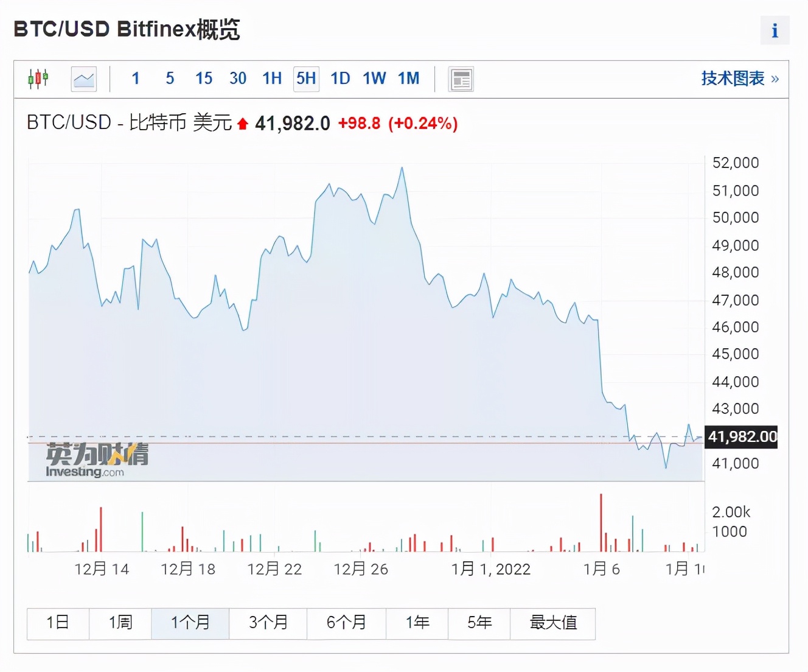This screenshot has height=672, width=808.
Task: Select the 1H chart interval
Action: (x=272, y=79)
